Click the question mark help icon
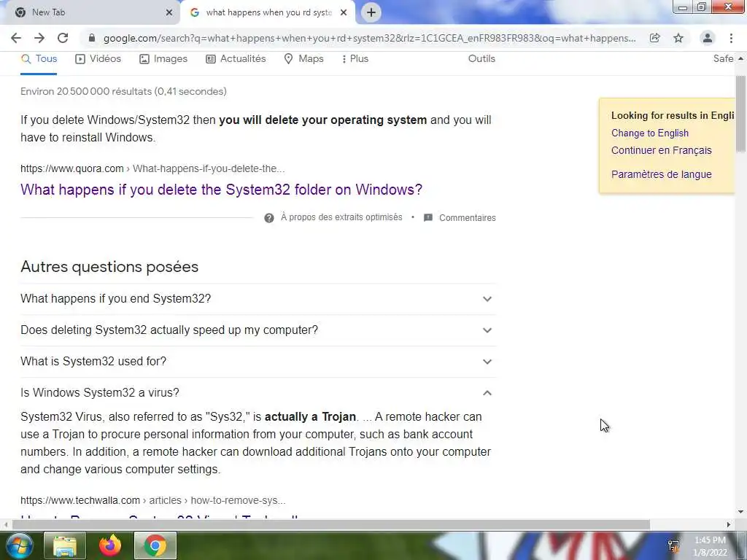 click(269, 217)
